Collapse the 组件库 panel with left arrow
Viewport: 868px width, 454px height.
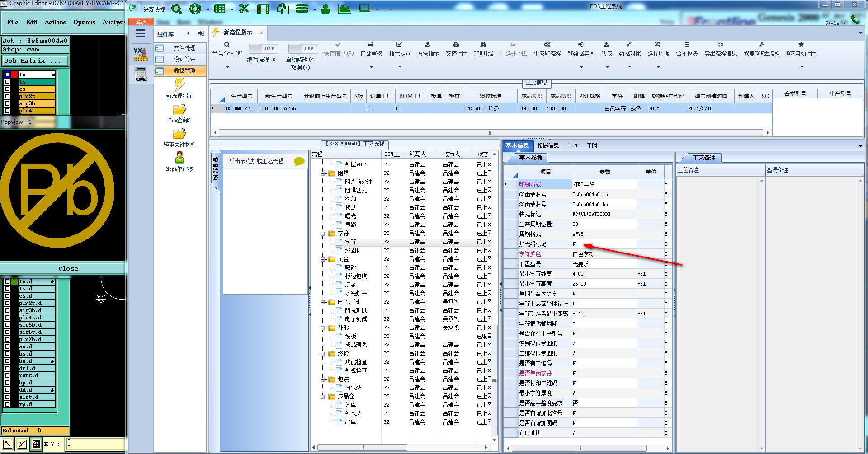(x=189, y=33)
